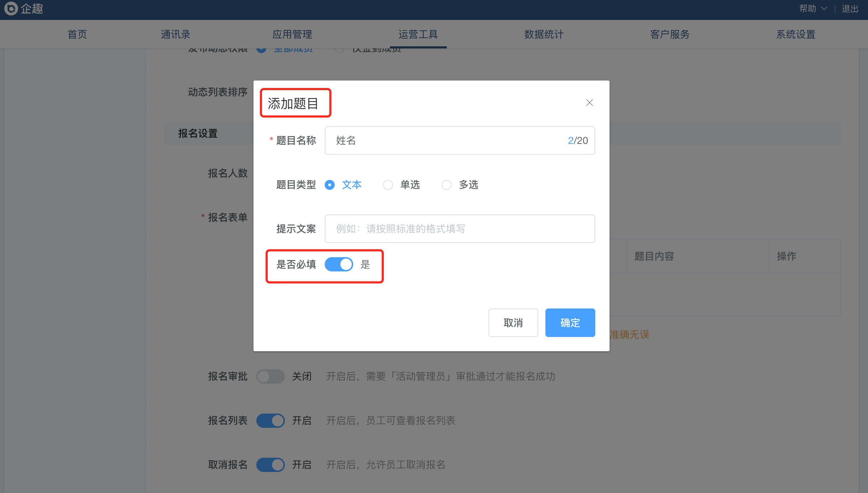Open 应用管理 menu item
Image resolution: width=868 pixels, height=493 pixels.
(292, 34)
